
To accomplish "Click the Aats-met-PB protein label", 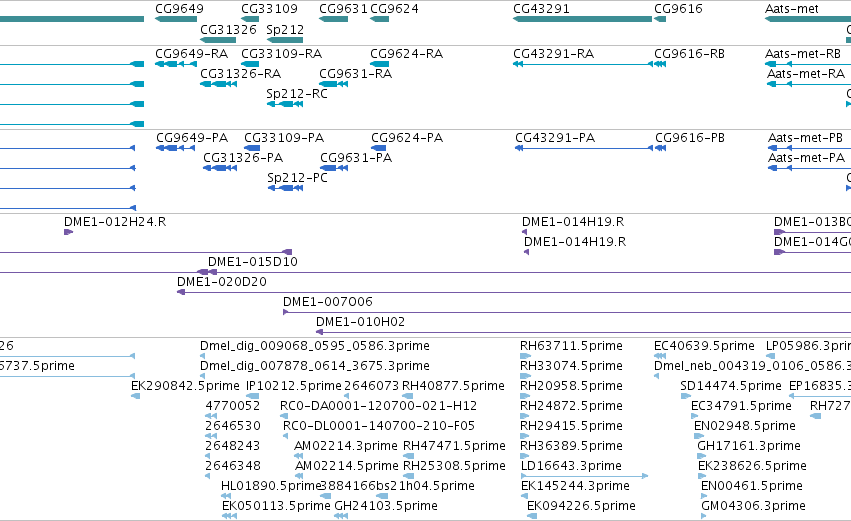I will [805, 138].
